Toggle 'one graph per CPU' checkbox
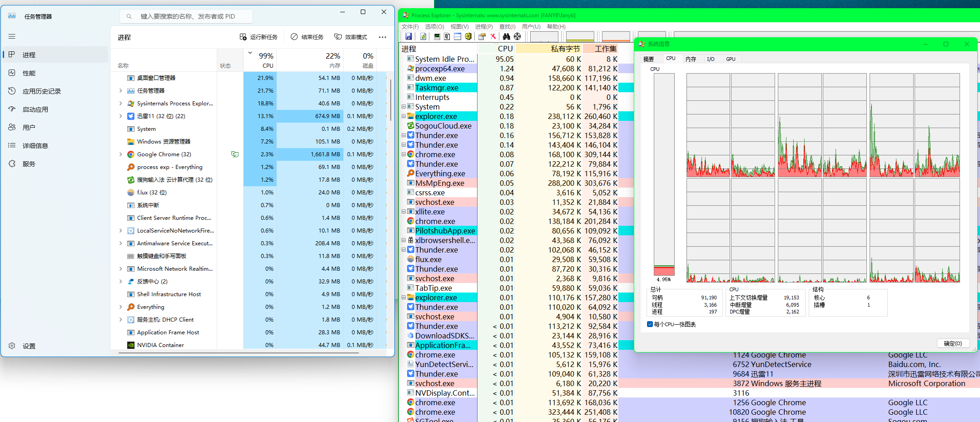 click(x=650, y=324)
